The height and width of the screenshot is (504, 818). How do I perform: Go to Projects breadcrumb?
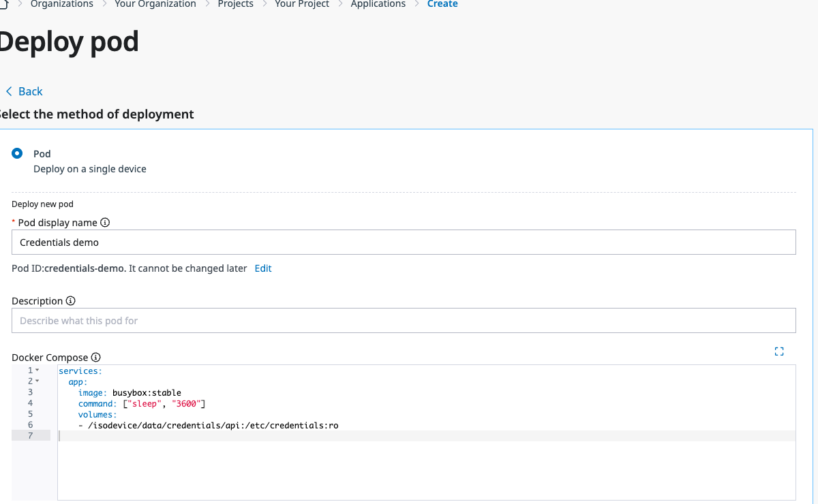(x=236, y=4)
